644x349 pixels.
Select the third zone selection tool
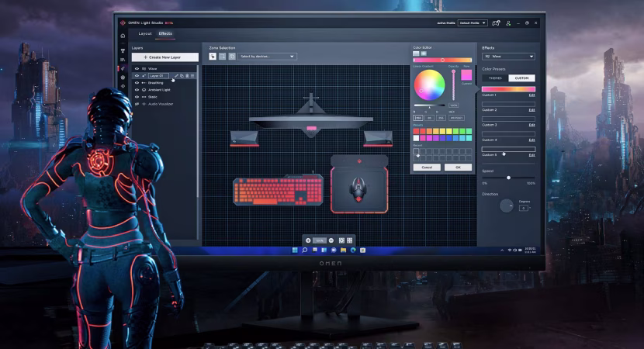coord(232,57)
